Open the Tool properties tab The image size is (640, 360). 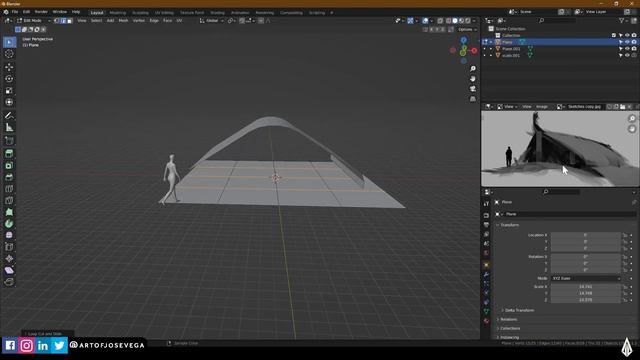pyautogui.click(x=486, y=204)
